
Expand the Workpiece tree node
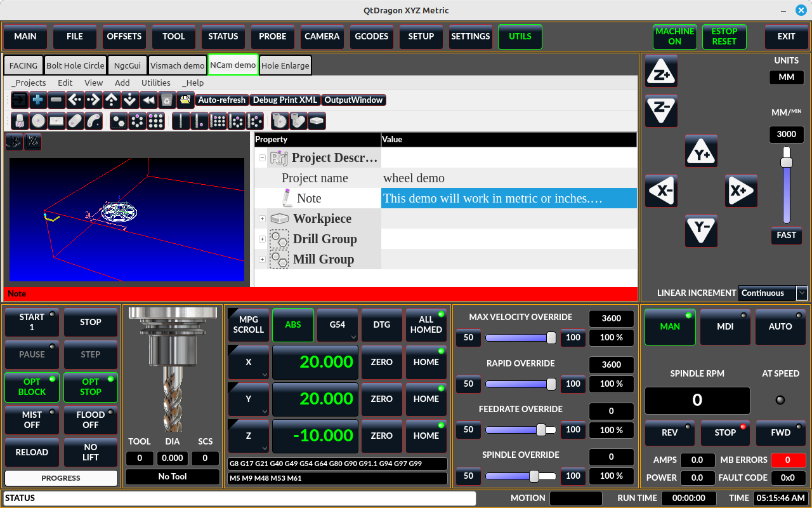coord(262,218)
